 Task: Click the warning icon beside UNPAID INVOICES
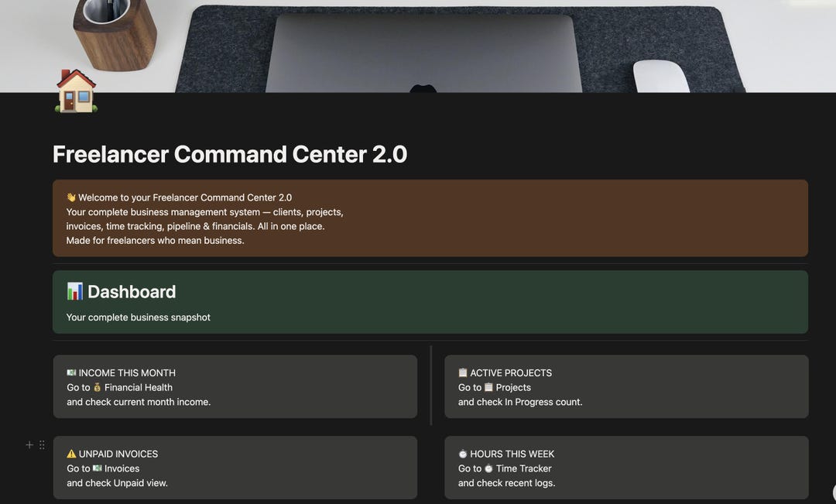click(71, 454)
